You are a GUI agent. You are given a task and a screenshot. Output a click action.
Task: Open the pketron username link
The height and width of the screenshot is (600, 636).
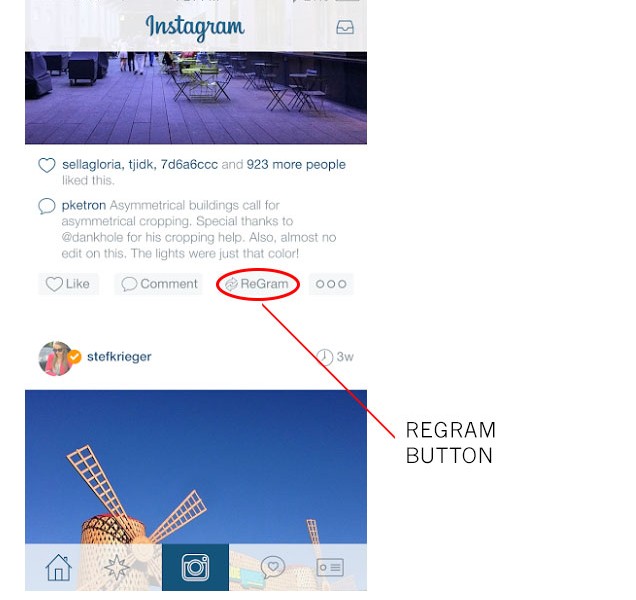(84, 206)
